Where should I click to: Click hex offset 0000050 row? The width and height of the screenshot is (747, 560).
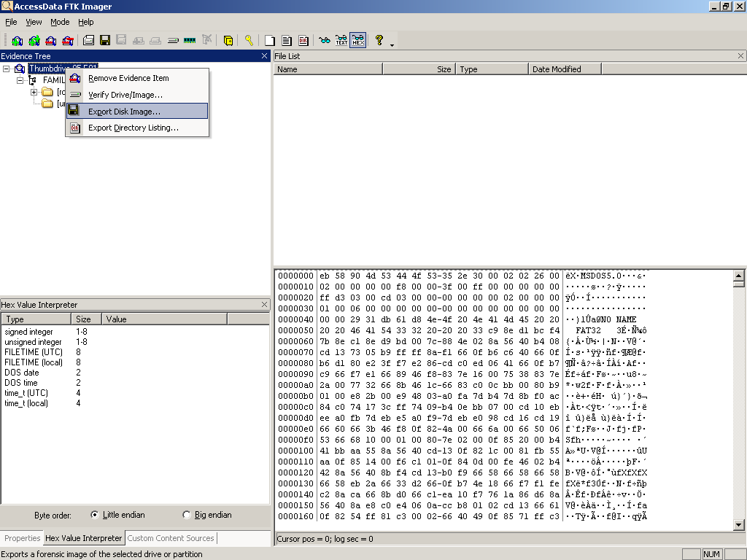point(462,330)
